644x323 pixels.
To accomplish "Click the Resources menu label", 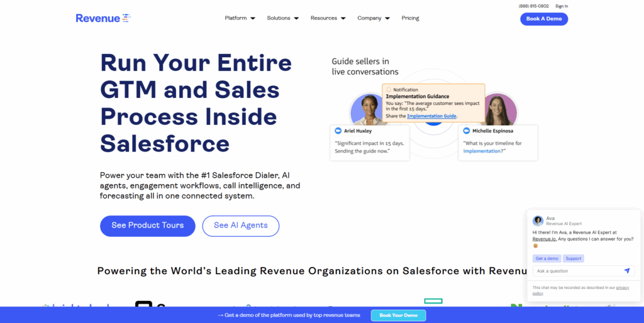I will pos(324,18).
